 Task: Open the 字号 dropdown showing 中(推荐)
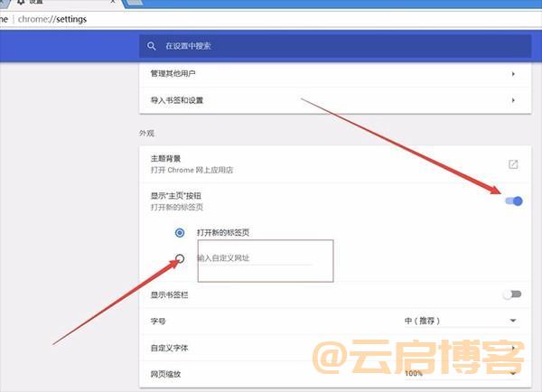(462, 321)
